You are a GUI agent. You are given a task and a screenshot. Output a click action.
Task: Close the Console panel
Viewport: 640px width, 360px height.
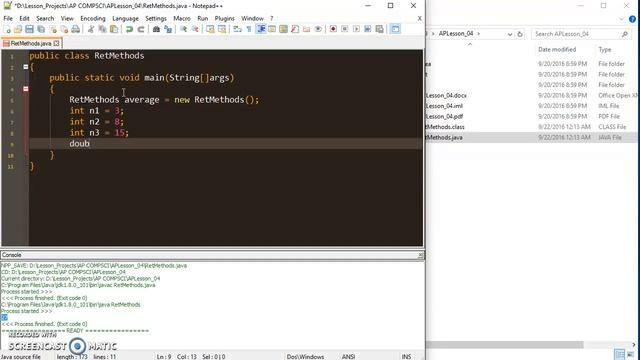pyautogui.click(x=420, y=255)
